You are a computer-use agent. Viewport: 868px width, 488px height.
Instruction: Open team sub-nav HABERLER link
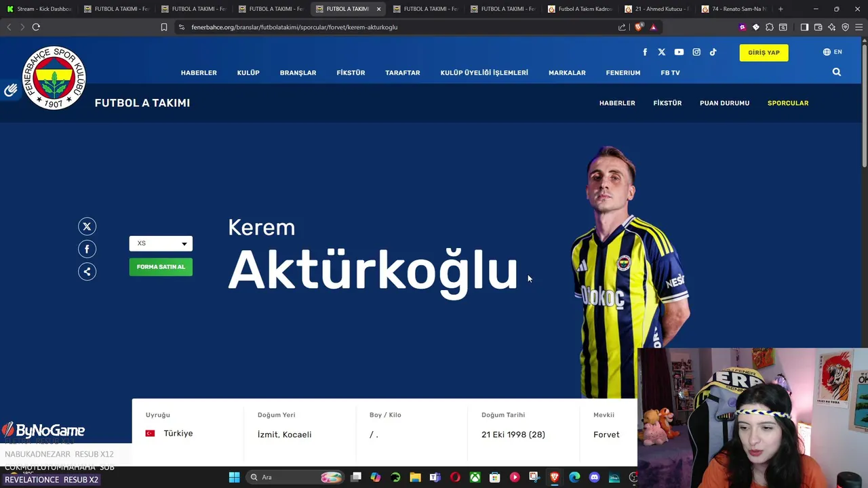(x=617, y=103)
